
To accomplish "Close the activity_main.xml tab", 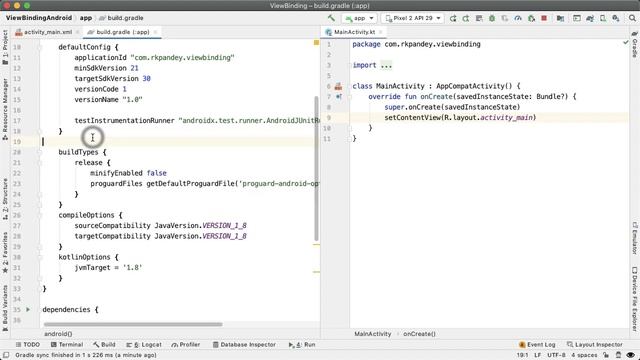I will click(78, 32).
